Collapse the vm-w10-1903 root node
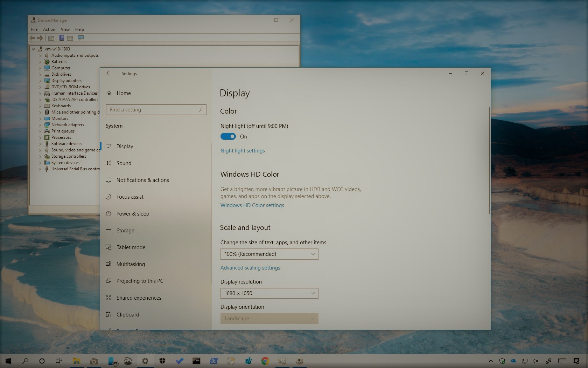Screen dimensions: 588x368 point(34,49)
